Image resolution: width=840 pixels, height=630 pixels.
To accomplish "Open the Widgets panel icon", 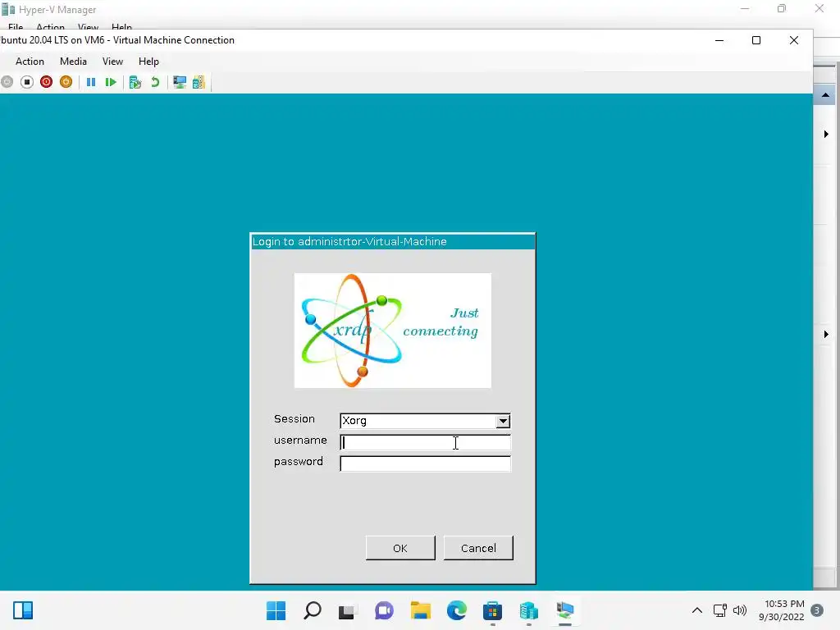I will coord(23,610).
